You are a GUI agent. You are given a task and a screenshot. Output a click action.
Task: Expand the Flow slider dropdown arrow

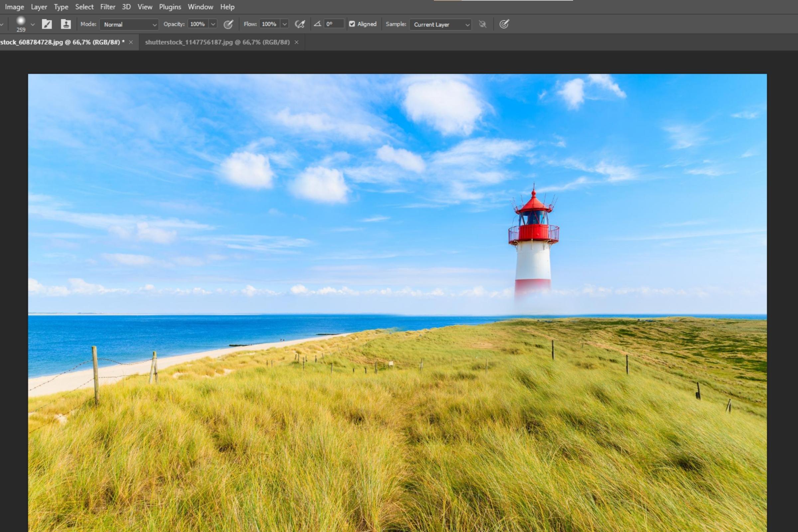click(x=285, y=24)
